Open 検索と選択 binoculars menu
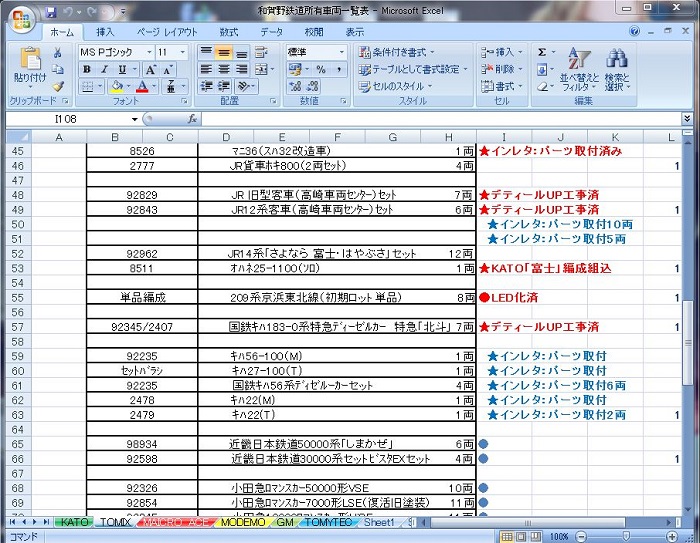Image resolution: width=700 pixels, height=543 pixels. (x=617, y=70)
